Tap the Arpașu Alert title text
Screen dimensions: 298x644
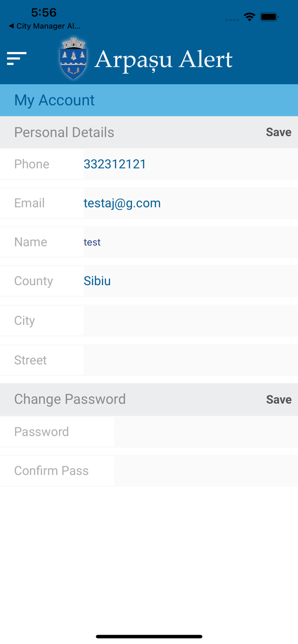click(x=163, y=59)
